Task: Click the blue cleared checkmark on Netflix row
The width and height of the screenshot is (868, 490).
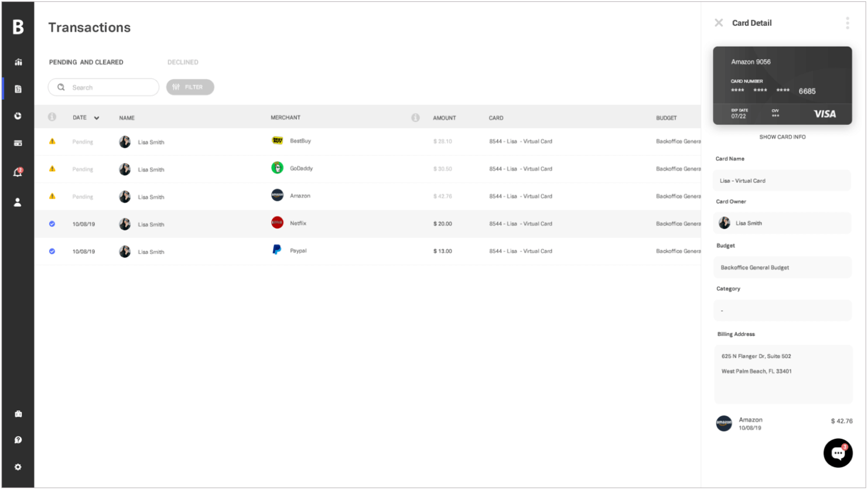Action: point(52,224)
